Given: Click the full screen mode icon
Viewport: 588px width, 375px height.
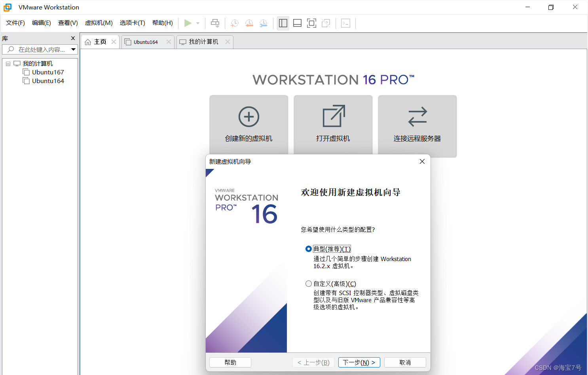Looking at the screenshot, I should [x=311, y=23].
